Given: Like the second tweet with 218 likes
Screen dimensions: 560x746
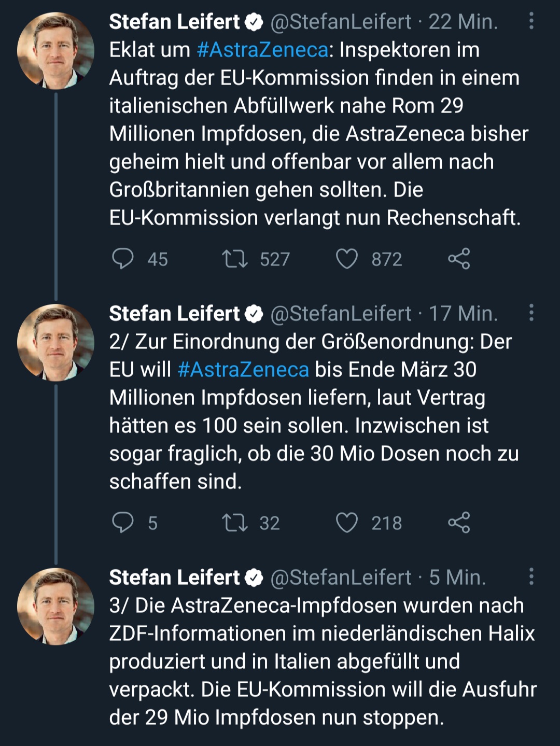Looking at the screenshot, I should click(346, 523).
